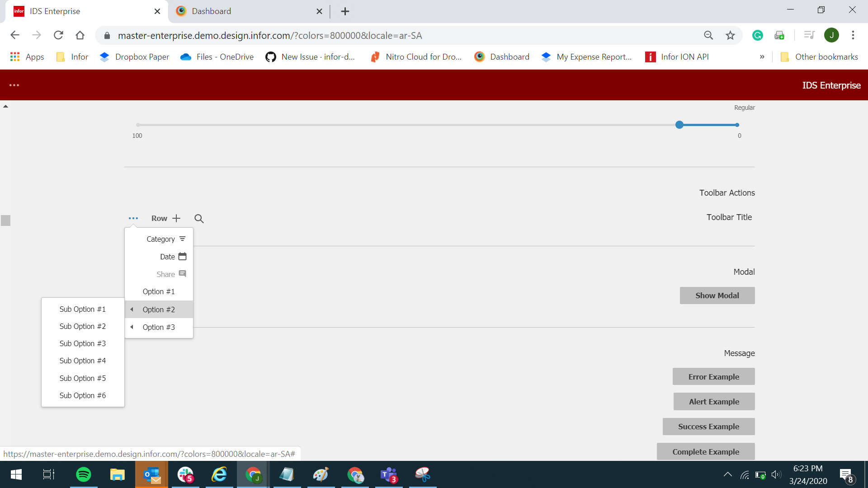Open the header three-dots app menu

(14, 85)
